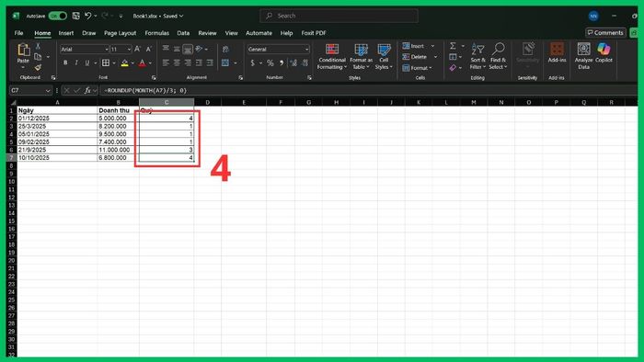Click the Clear eraser icon
644x362 pixels.
coord(453,68)
